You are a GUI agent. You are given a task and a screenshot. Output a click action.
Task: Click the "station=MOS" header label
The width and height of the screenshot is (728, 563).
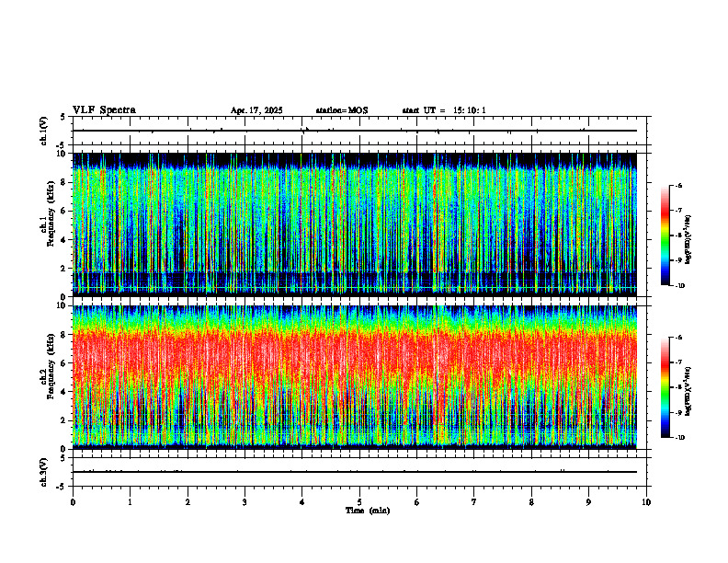point(342,110)
